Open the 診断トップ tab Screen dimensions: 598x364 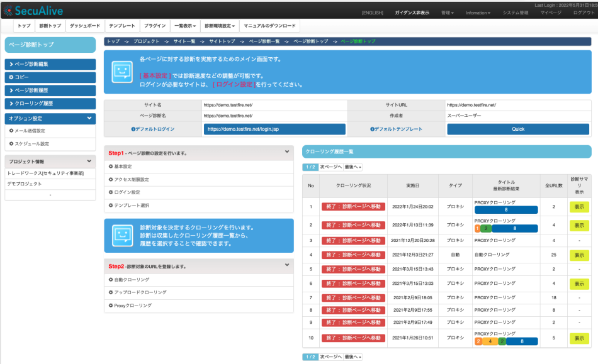tap(50, 26)
